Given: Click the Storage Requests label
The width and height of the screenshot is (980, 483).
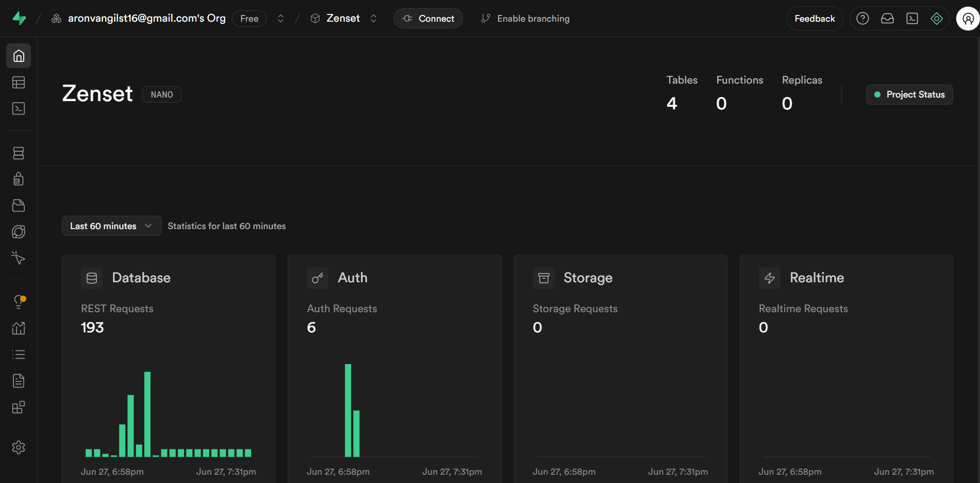Looking at the screenshot, I should 575,309.
